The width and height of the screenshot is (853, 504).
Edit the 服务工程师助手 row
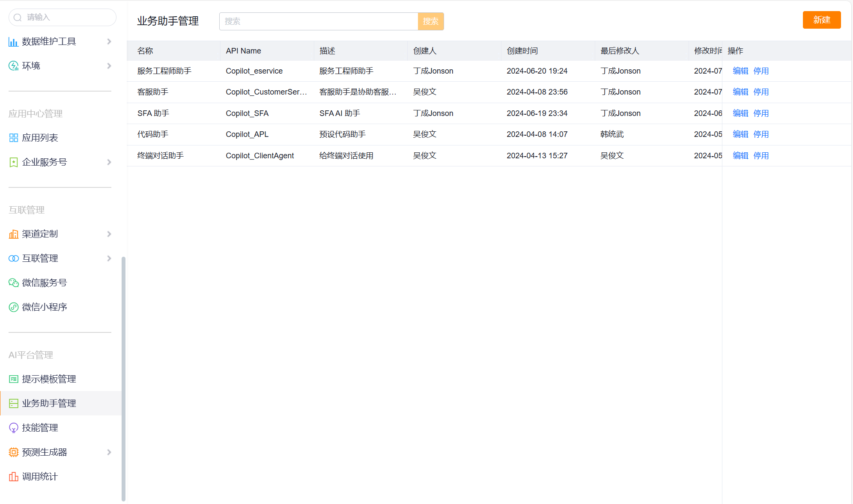point(740,71)
